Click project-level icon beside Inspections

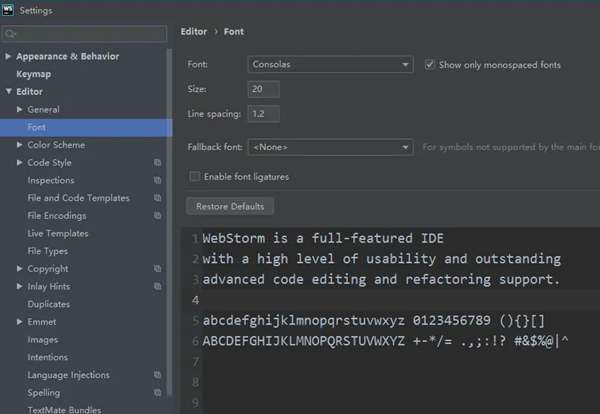(157, 181)
